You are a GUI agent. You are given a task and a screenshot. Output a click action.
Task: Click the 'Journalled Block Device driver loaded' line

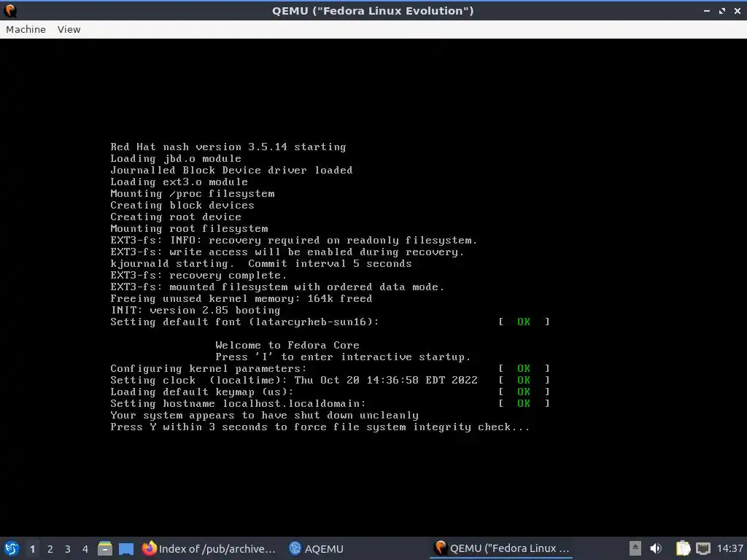(231, 171)
